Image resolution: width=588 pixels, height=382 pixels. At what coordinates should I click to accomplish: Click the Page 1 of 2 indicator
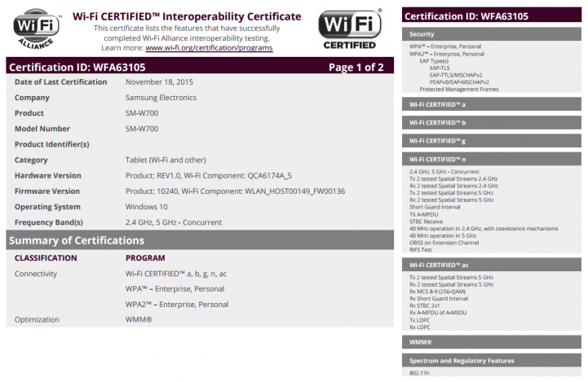click(x=356, y=67)
